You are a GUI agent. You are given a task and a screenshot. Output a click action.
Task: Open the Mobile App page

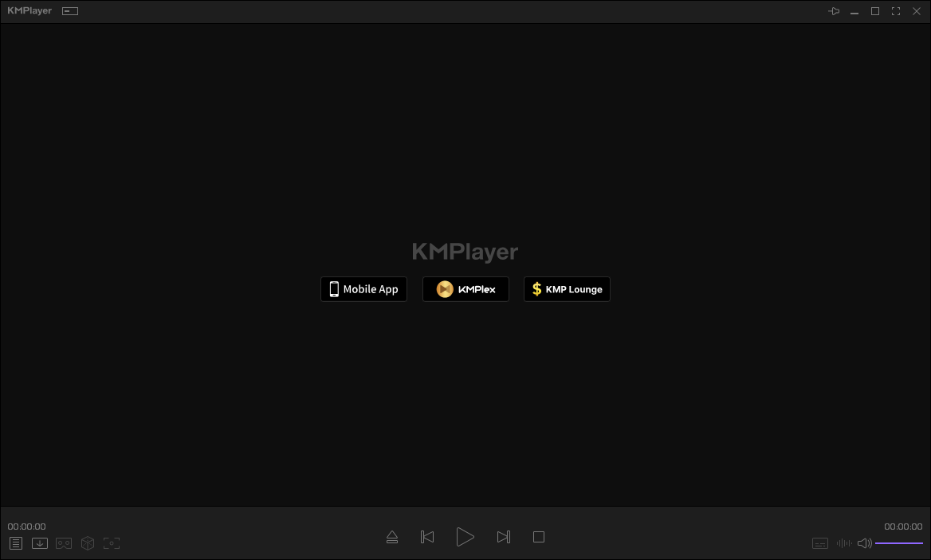(363, 288)
